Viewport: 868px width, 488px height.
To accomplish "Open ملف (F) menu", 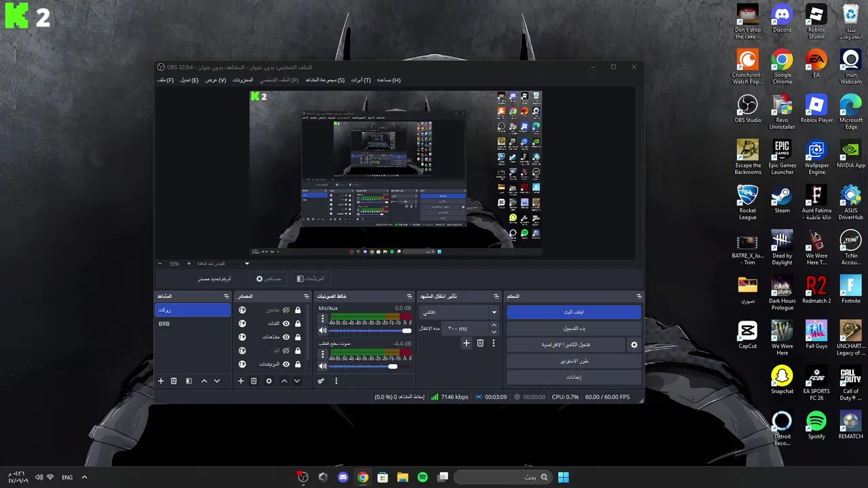I will click(x=165, y=80).
